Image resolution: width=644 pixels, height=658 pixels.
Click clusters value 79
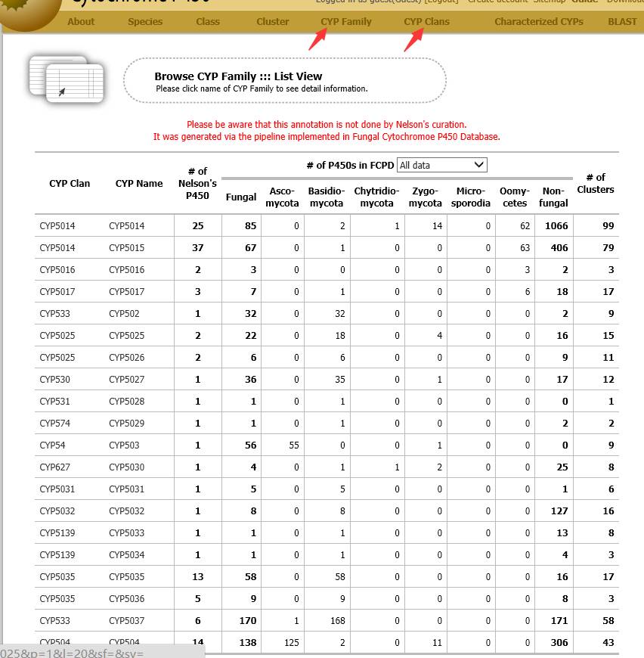click(x=608, y=247)
